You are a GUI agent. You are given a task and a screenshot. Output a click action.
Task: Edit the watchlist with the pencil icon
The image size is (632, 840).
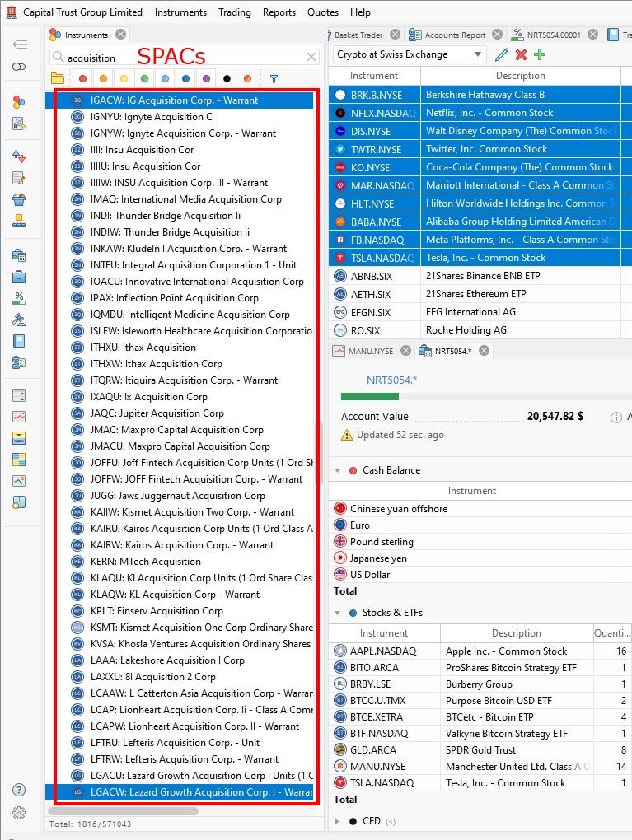502,54
